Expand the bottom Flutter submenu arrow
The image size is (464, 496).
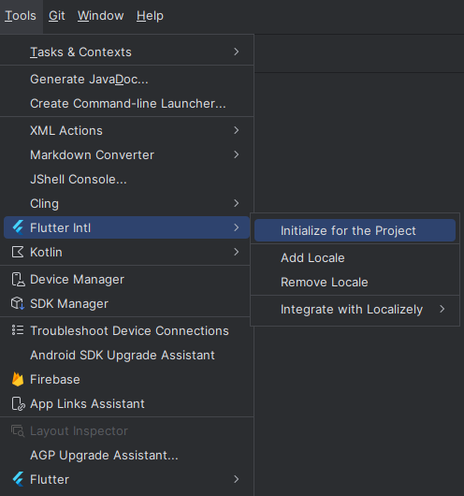(236, 479)
